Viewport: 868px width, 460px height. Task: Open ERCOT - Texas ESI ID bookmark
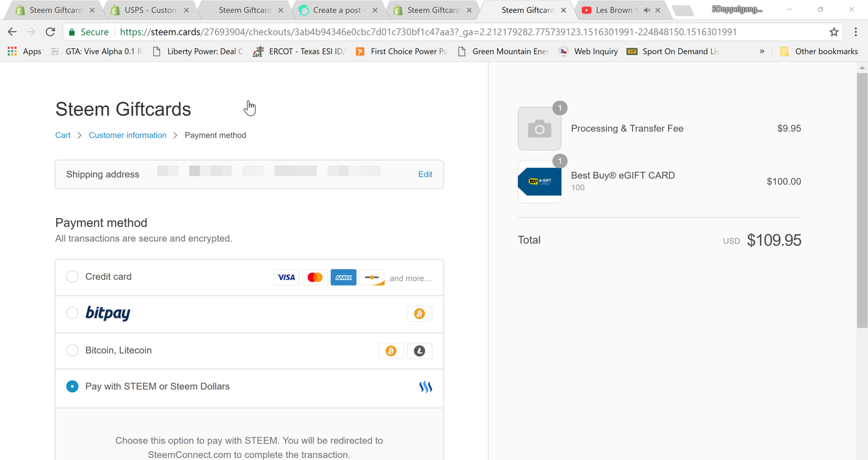point(299,51)
